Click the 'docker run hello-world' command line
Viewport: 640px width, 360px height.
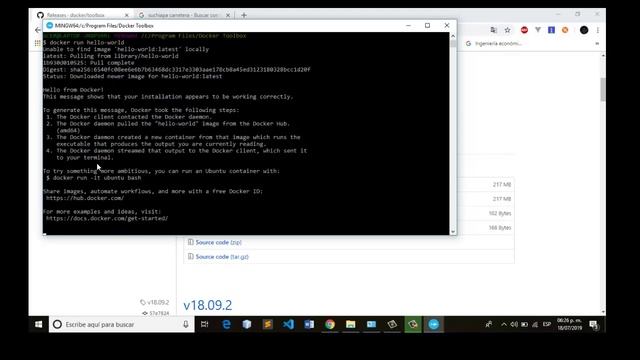[x=84, y=42]
